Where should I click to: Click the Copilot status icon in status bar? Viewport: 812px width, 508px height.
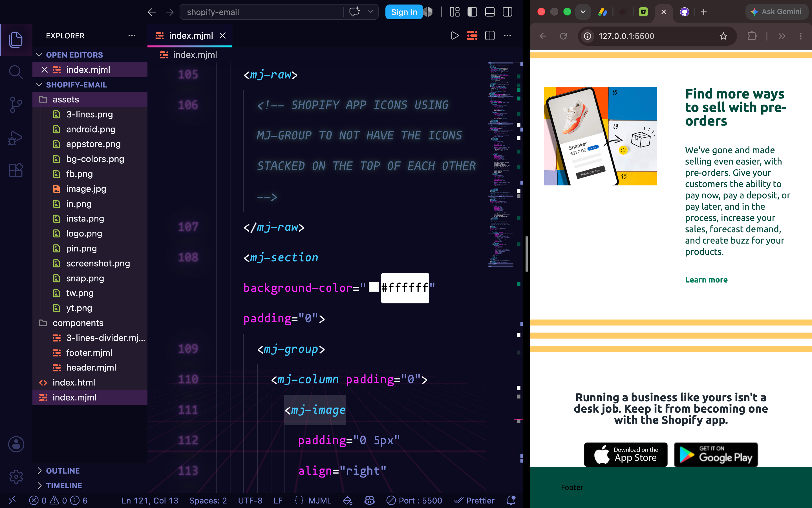tap(369, 500)
